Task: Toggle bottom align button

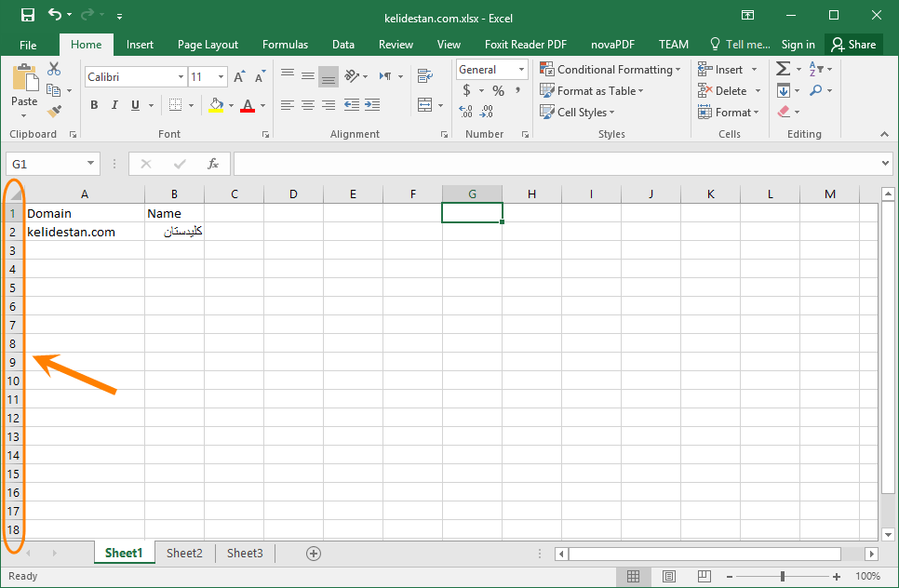Action: pyautogui.click(x=329, y=75)
